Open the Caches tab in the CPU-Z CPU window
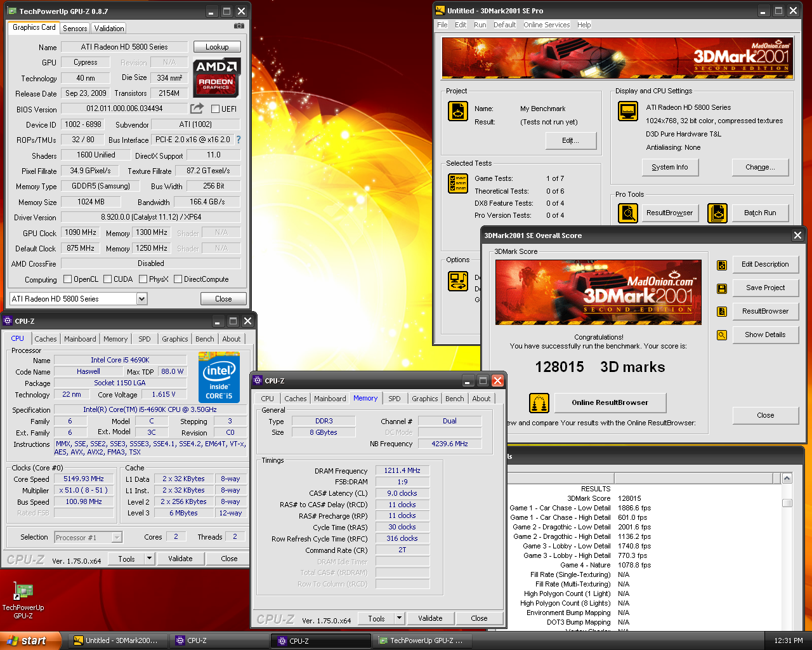The height and width of the screenshot is (650, 812). click(x=46, y=339)
